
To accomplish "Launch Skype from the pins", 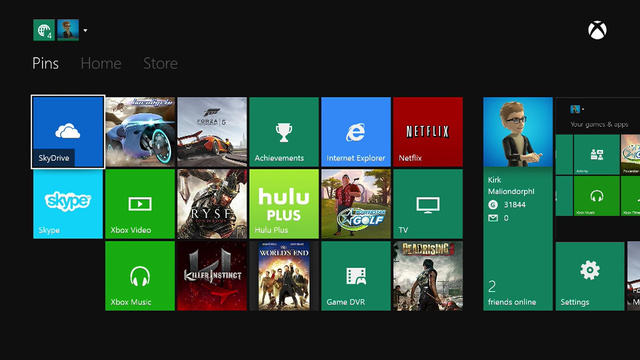I will click(x=68, y=204).
